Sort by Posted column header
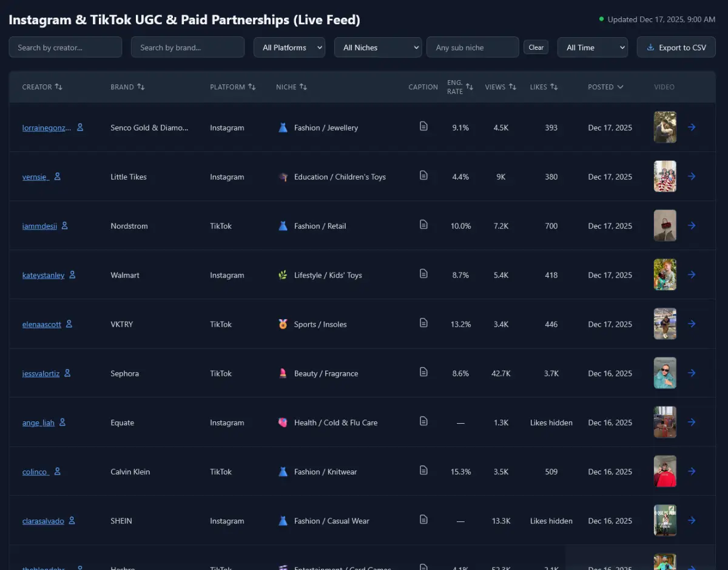The image size is (728, 570). pyautogui.click(x=605, y=87)
